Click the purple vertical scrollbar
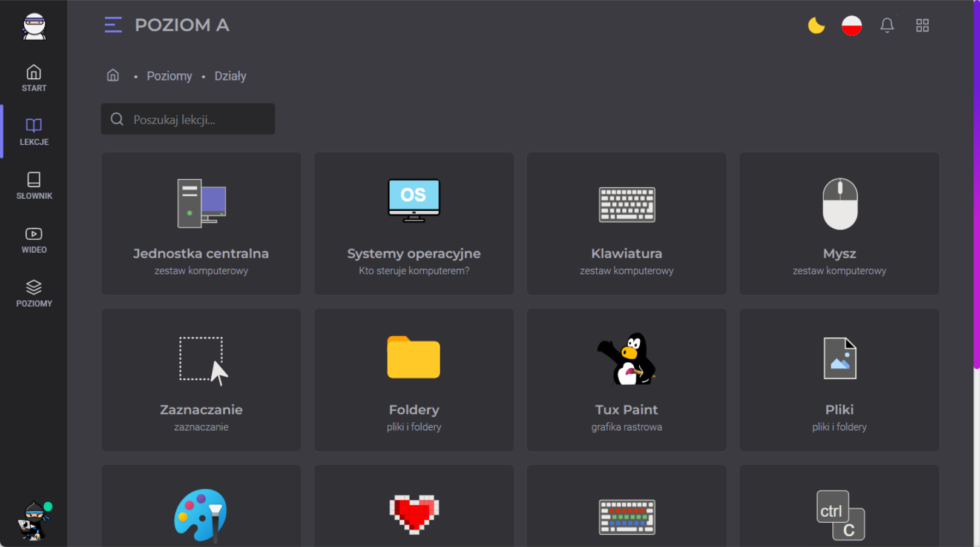 pos(976,182)
